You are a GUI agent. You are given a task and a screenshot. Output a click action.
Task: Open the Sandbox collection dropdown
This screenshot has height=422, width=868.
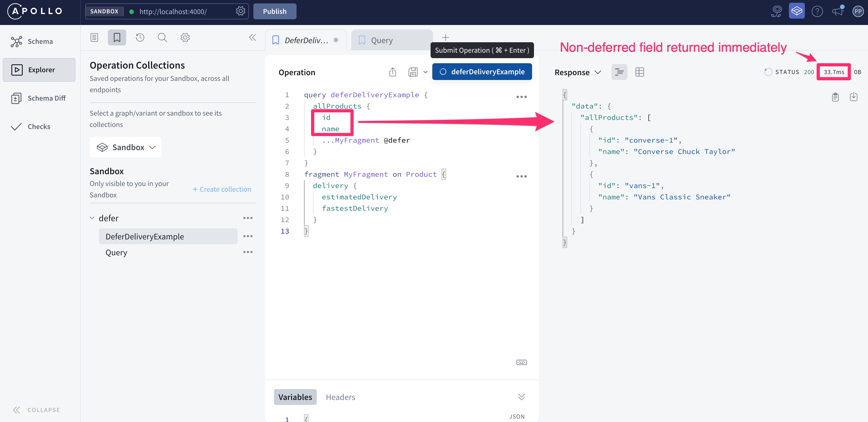pos(126,147)
